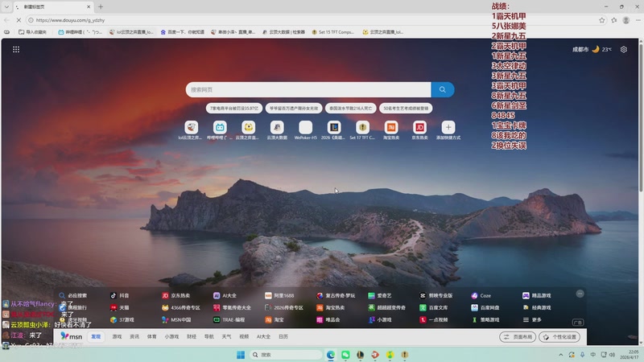
Task: Open the favorites collections icon in toolbar
Action: point(614,20)
